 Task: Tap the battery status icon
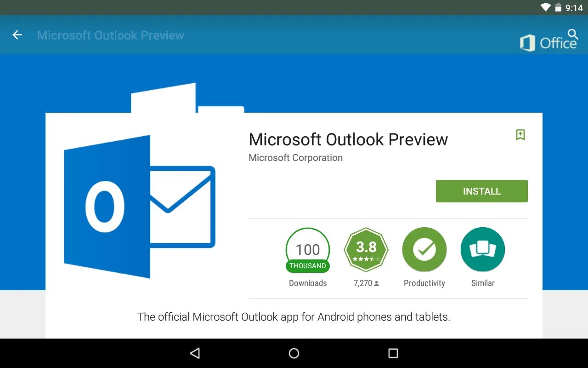coord(558,7)
